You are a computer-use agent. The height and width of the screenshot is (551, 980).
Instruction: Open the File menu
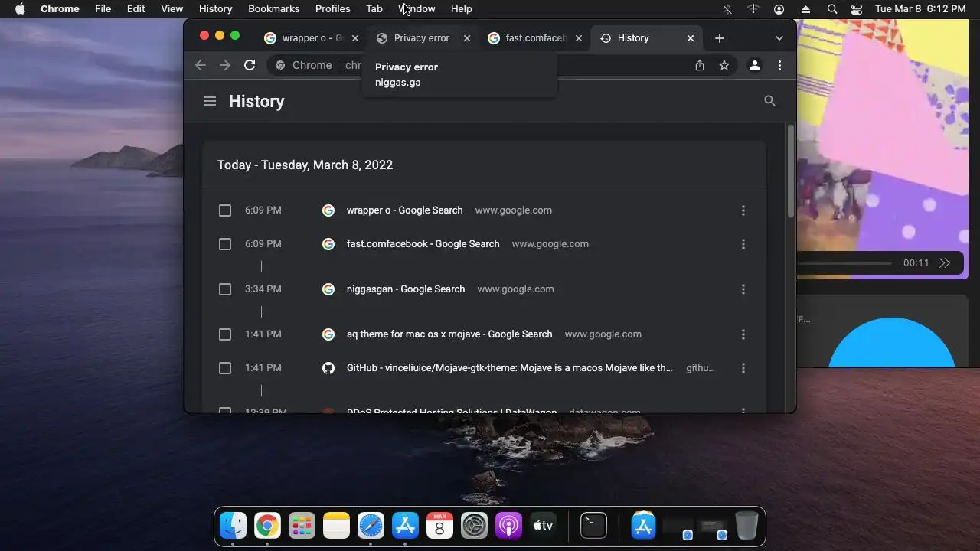click(x=103, y=9)
